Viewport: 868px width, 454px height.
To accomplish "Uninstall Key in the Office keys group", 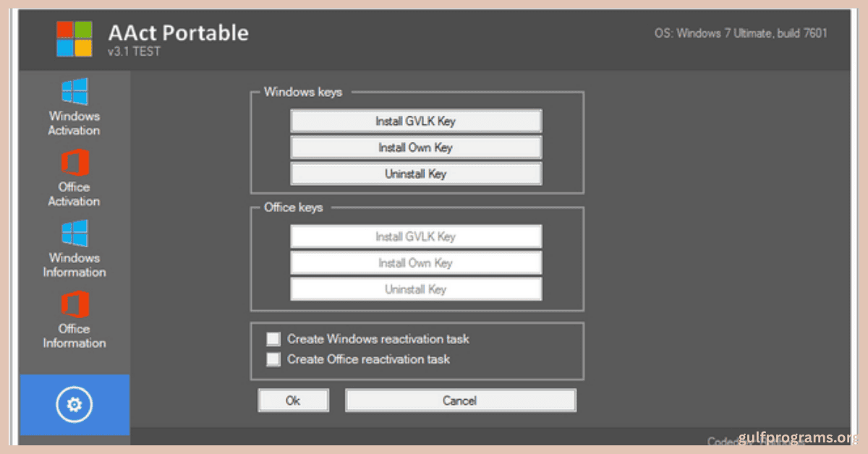I will click(x=416, y=288).
